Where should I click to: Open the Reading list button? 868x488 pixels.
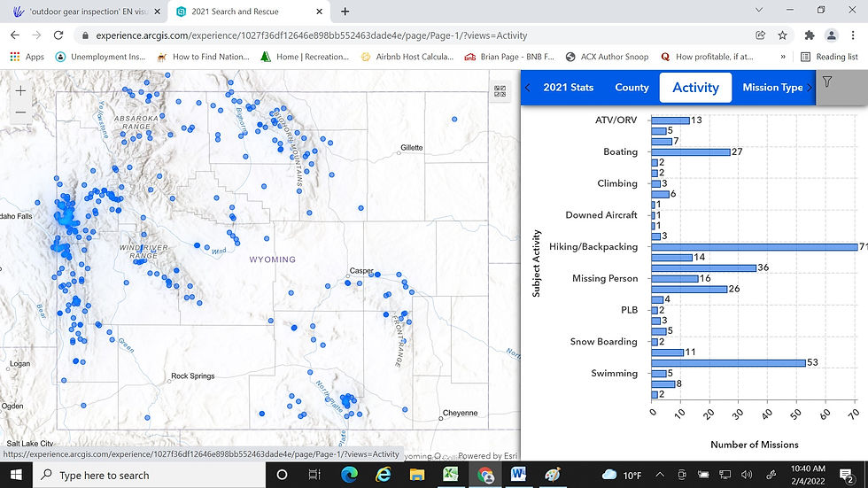pos(829,57)
